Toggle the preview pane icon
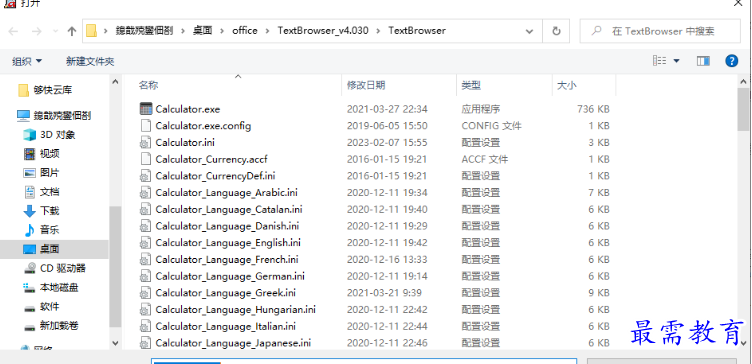The height and width of the screenshot is (364, 752). pyautogui.click(x=703, y=61)
